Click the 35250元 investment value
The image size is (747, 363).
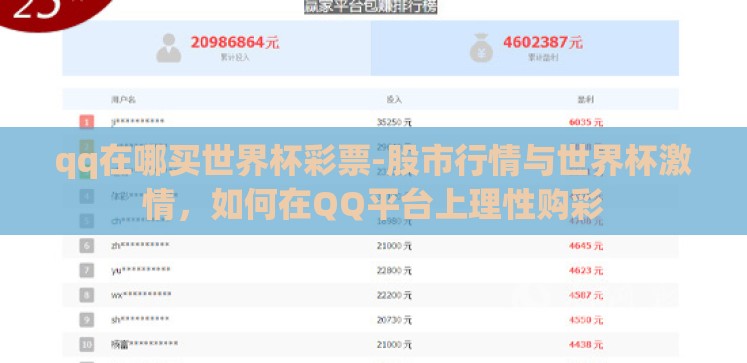pyautogui.click(x=394, y=122)
